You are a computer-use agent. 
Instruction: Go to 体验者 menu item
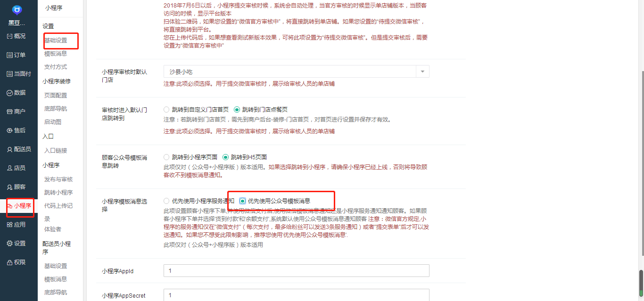(53, 229)
